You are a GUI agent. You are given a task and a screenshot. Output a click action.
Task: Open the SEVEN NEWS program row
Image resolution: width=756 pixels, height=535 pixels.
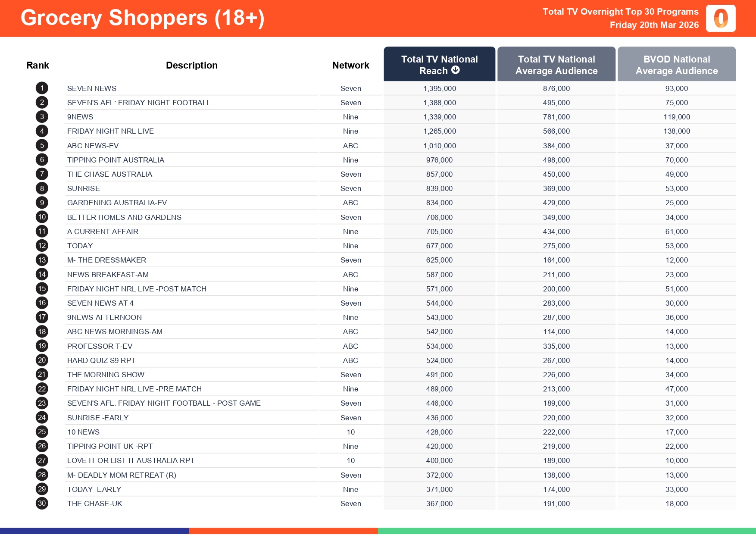[92, 88]
